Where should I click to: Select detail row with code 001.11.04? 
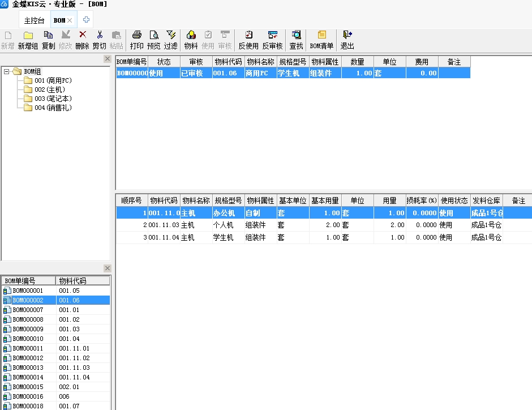(324, 238)
